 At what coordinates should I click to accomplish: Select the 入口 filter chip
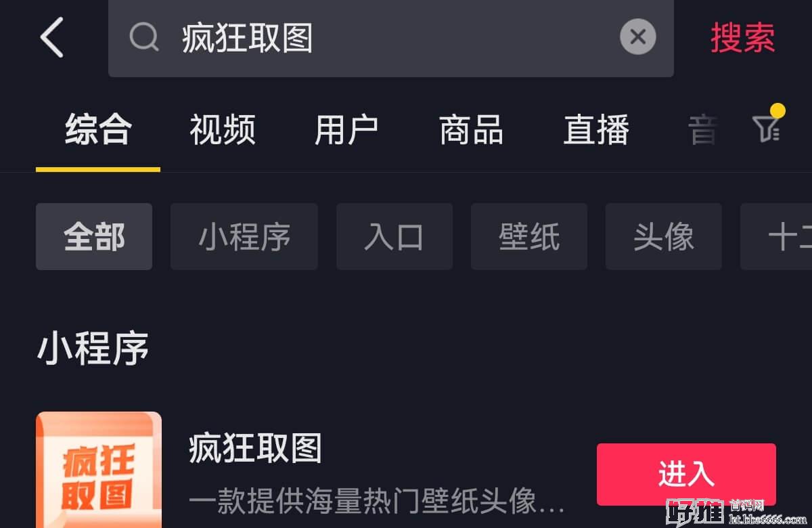pyautogui.click(x=394, y=237)
